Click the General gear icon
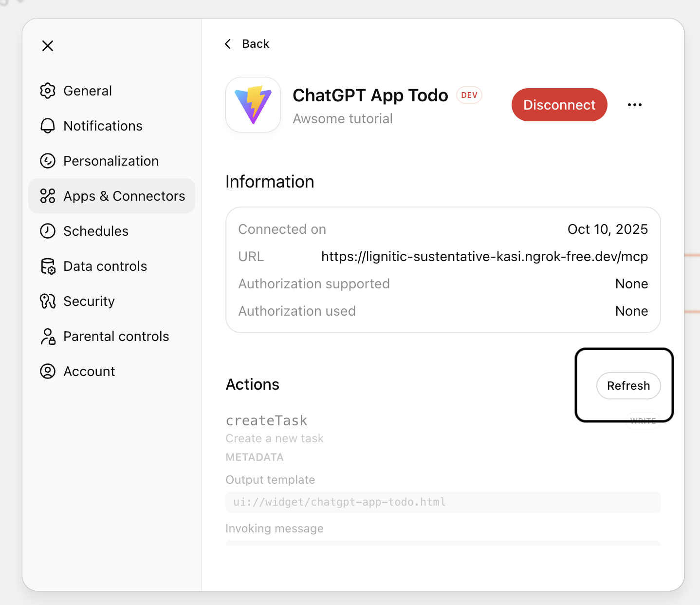 [x=48, y=91]
